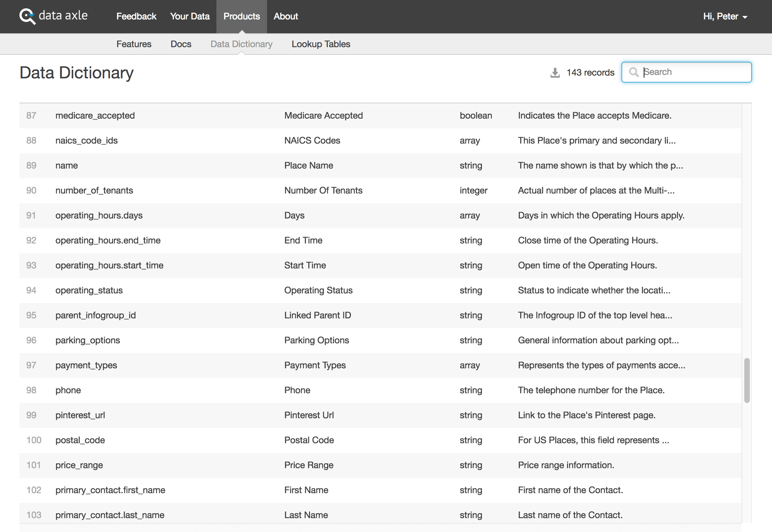Click the Data Axle logo icon
The height and width of the screenshot is (532, 772).
click(x=27, y=16)
